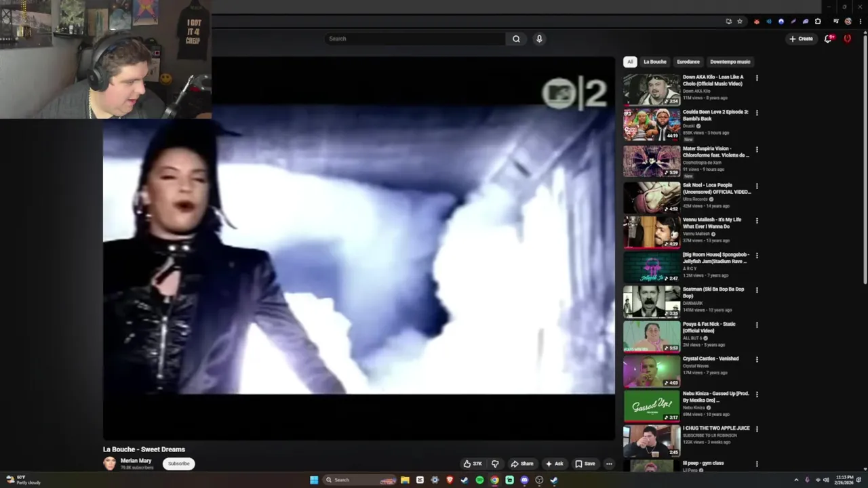
Task: Select the Eurodance filter chip
Action: click(688, 62)
